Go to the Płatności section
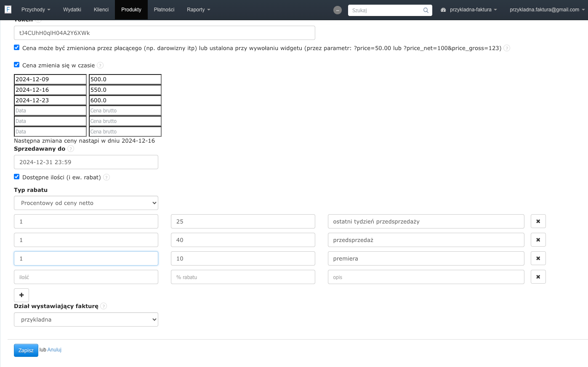 click(x=164, y=10)
